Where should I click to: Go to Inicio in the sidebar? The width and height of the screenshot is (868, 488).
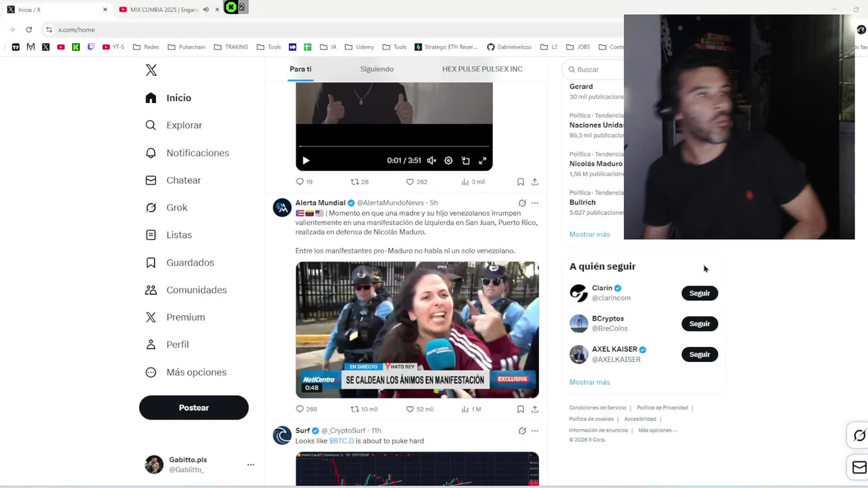[169, 98]
